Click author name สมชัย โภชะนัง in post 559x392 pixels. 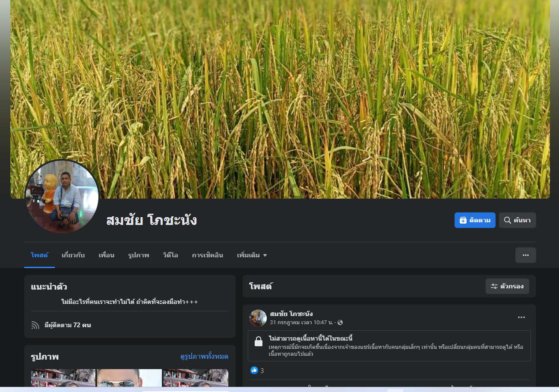(x=291, y=314)
